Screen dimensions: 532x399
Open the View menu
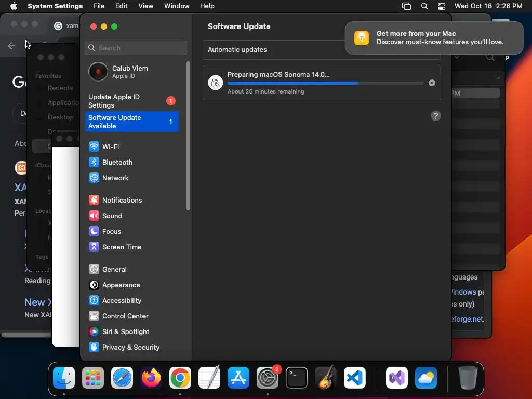click(145, 6)
